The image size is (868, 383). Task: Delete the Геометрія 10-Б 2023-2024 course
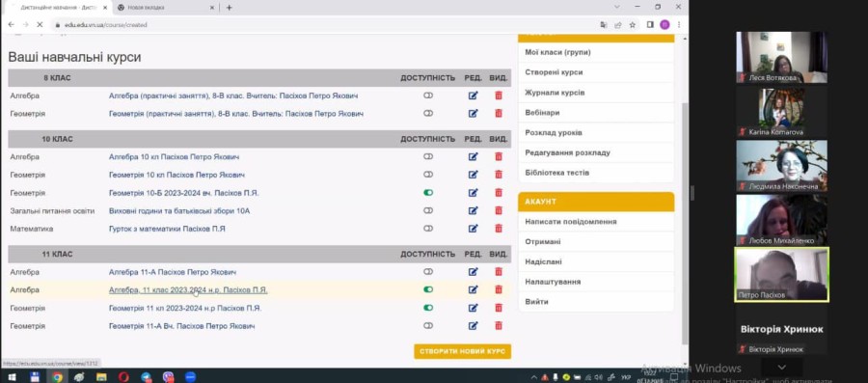pyautogui.click(x=499, y=193)
